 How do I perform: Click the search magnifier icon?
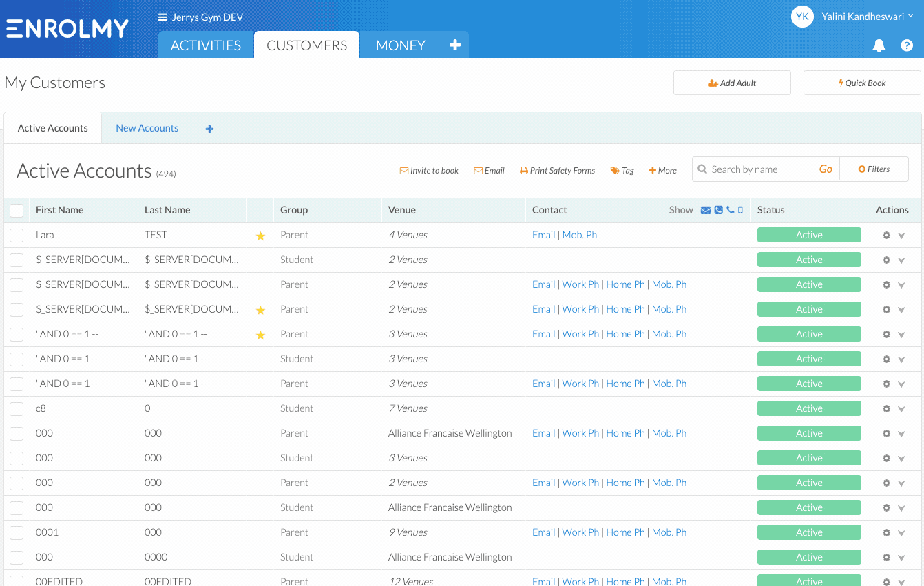click(702, 169)
